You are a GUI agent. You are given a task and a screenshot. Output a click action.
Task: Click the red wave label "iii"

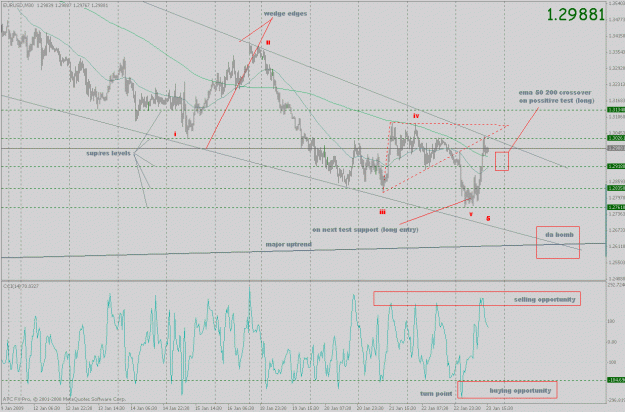pos(382,212)
